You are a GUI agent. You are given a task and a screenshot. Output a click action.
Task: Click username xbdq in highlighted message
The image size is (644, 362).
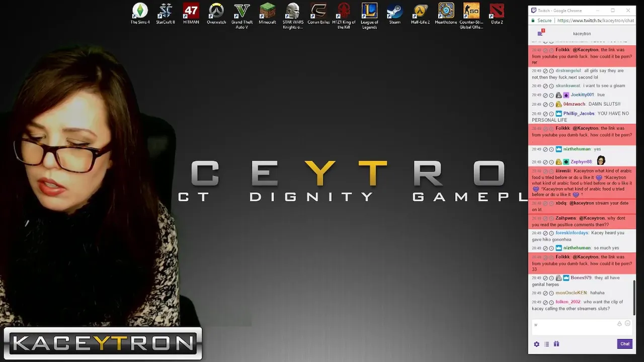click(x=561, y=203)
